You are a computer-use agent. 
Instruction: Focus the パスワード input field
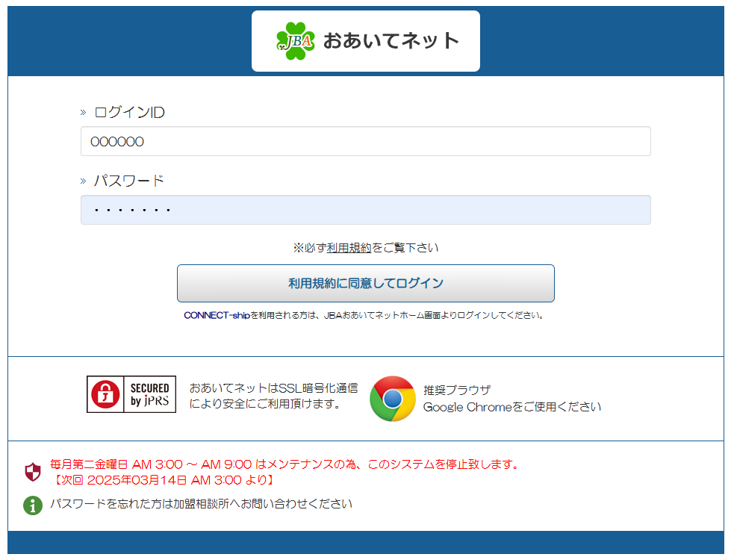(x=365, y=210)
